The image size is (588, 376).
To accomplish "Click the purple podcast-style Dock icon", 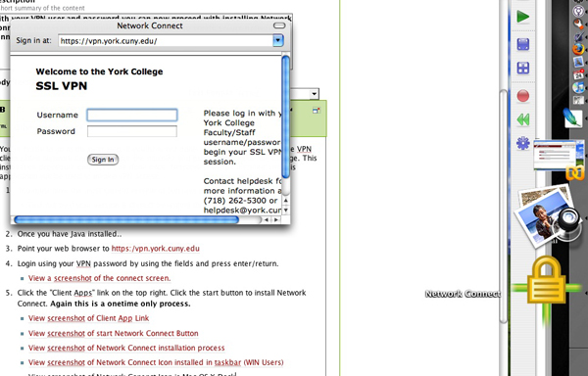I will 578,11.
